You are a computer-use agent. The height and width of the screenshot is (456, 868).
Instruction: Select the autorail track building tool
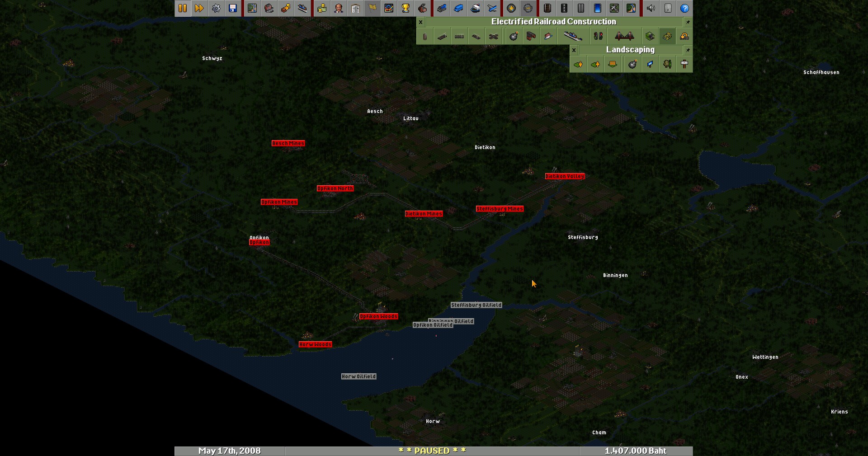pos(493,37)
